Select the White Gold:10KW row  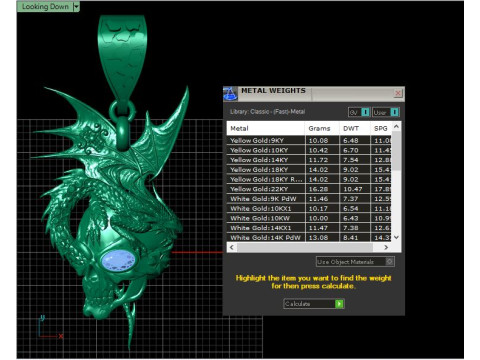pyautogui.click(x=309, y=218)
